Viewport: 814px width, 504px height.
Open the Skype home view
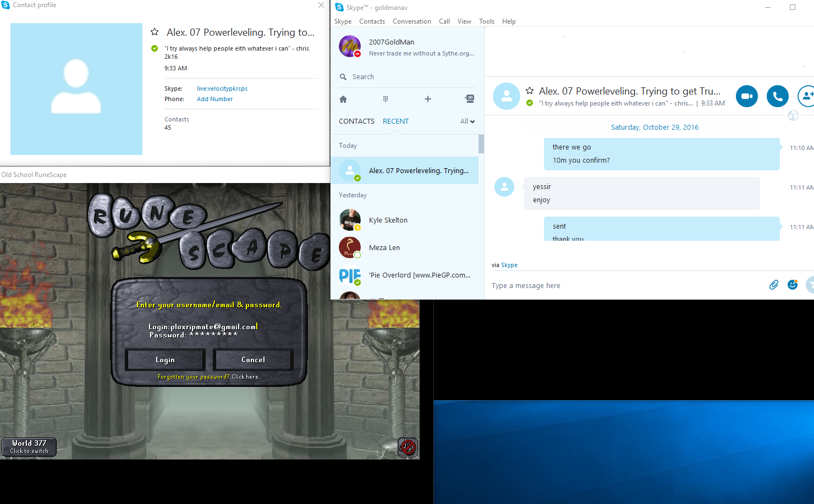pos(343,99)
